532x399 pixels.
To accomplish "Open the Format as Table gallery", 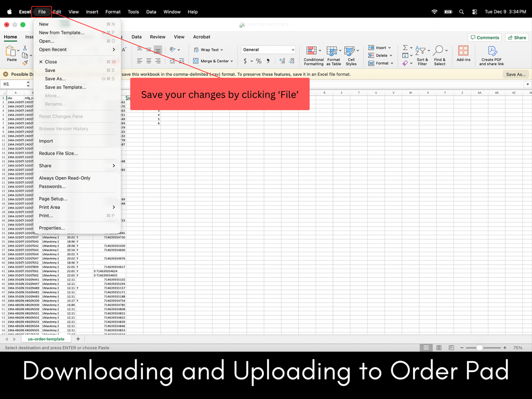I will (x=334, y=51).
